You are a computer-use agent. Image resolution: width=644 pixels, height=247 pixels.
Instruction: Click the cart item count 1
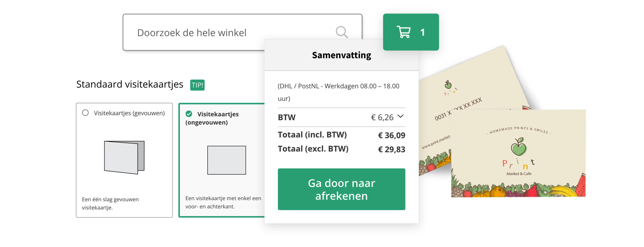[x=422, y=32]
